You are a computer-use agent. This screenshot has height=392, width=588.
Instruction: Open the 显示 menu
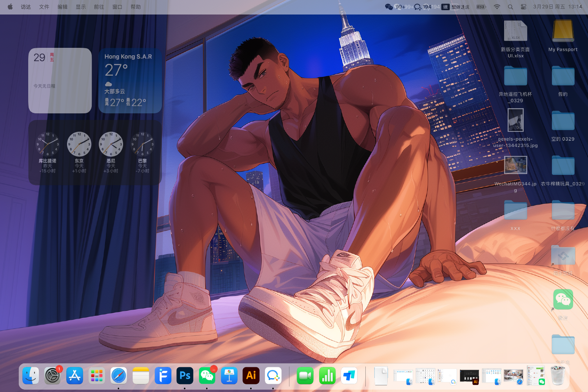[81, 7]
